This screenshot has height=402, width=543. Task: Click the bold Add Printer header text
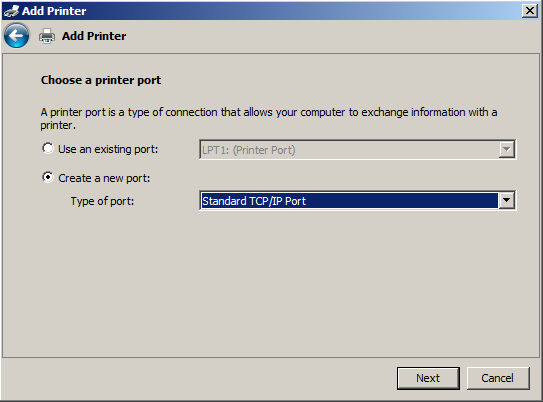[x=94, y=36]
